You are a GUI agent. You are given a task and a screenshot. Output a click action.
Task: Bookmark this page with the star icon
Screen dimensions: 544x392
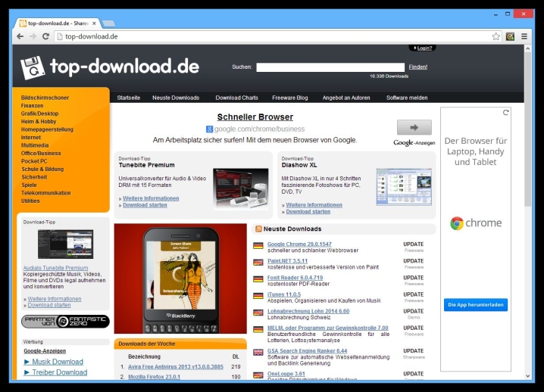pos(496,36)
